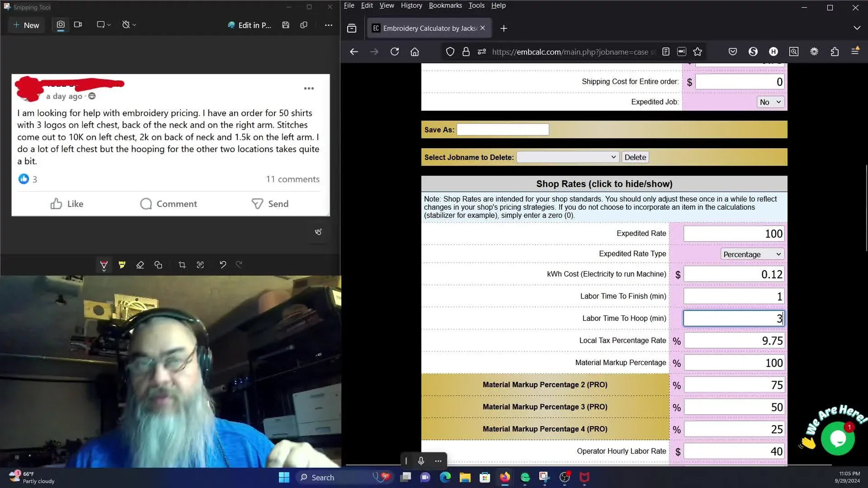The height and width of the screenshot is (488, 868).
Task: Select the highlighter tool in Snipping Tool
Action: (x=122, y=265)
